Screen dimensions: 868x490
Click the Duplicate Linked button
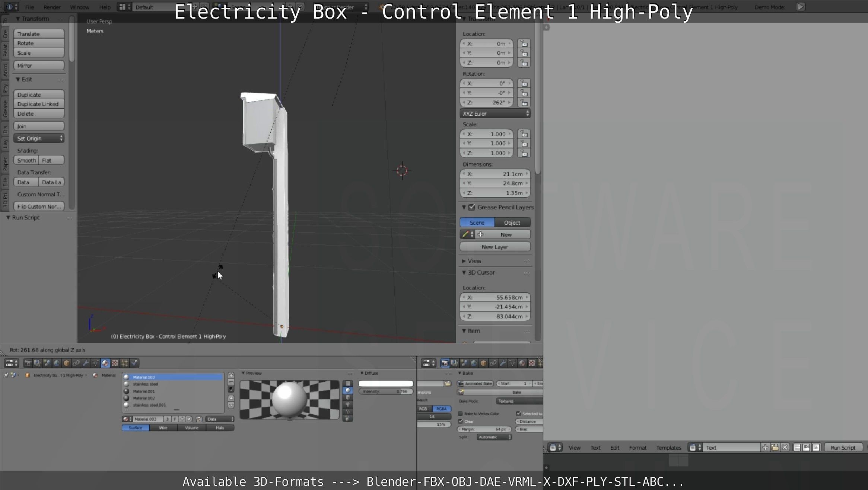tap(39, 104)
